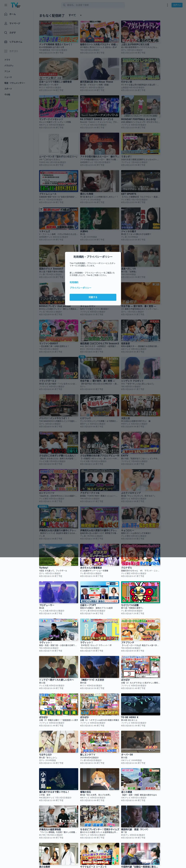Click the ホーム home icon in sidebar
The width and height of the screenshot is (186, 868).
6,14
